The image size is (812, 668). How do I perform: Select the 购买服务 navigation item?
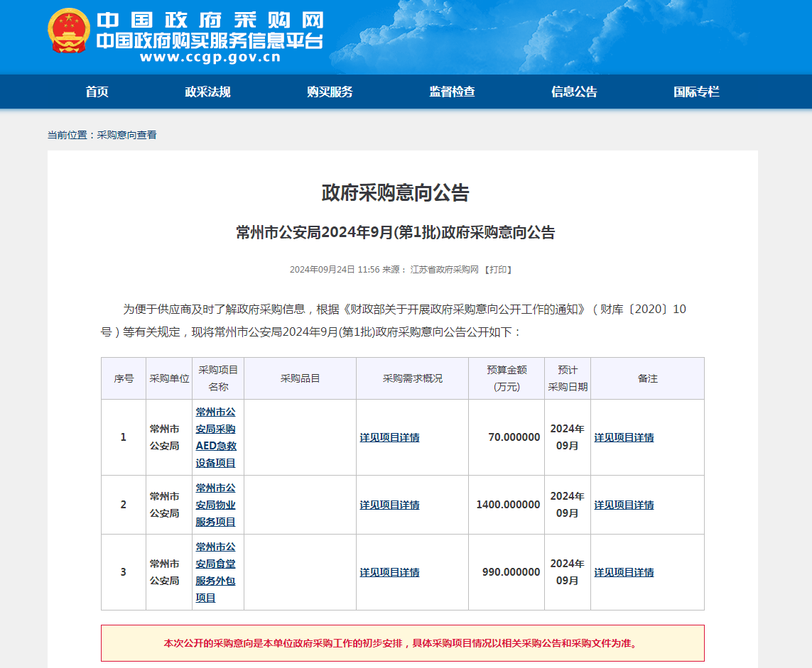click(x=330, y=92)
